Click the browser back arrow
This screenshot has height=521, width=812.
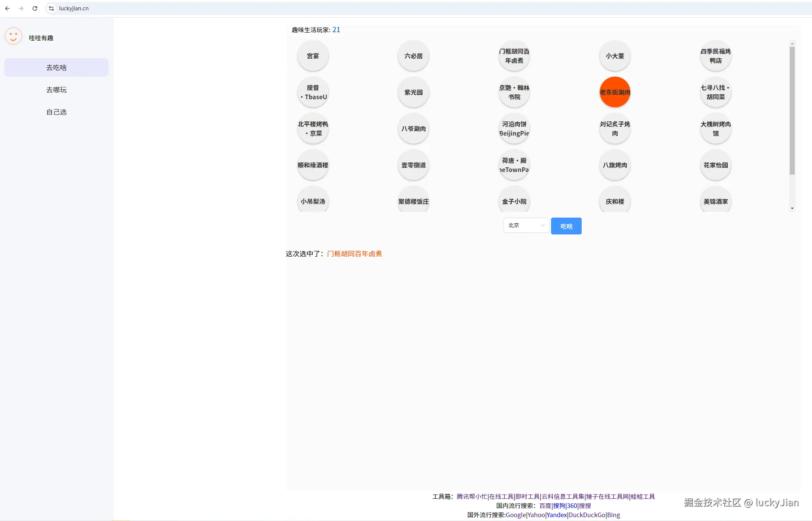7,8
